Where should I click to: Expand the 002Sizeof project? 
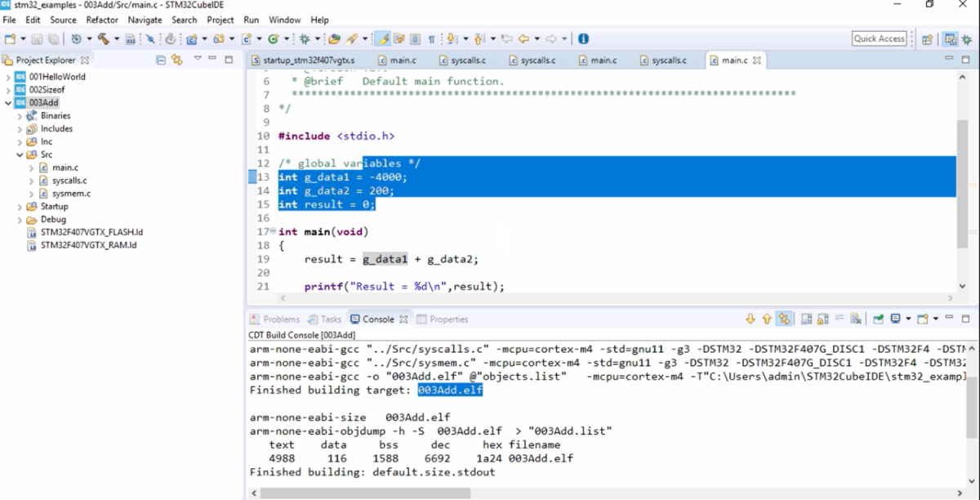8,90
